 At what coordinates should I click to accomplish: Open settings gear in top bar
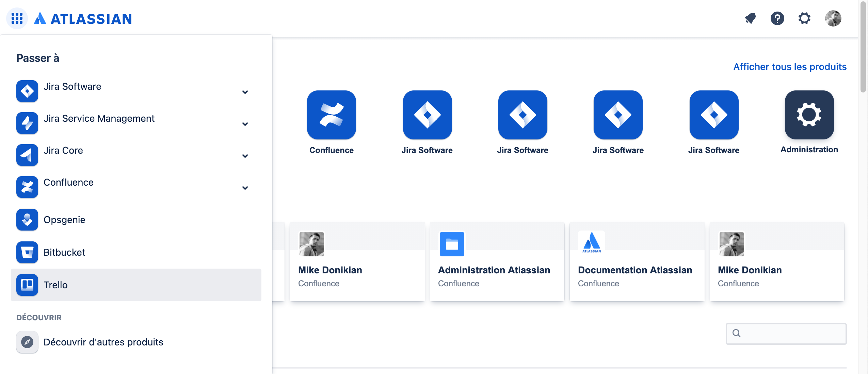tap(804, 18)
